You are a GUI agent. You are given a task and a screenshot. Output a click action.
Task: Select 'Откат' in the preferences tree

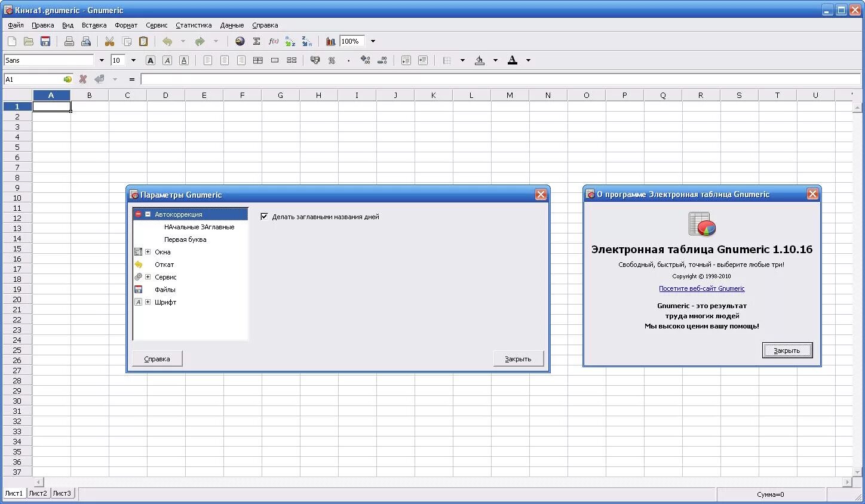164,265
